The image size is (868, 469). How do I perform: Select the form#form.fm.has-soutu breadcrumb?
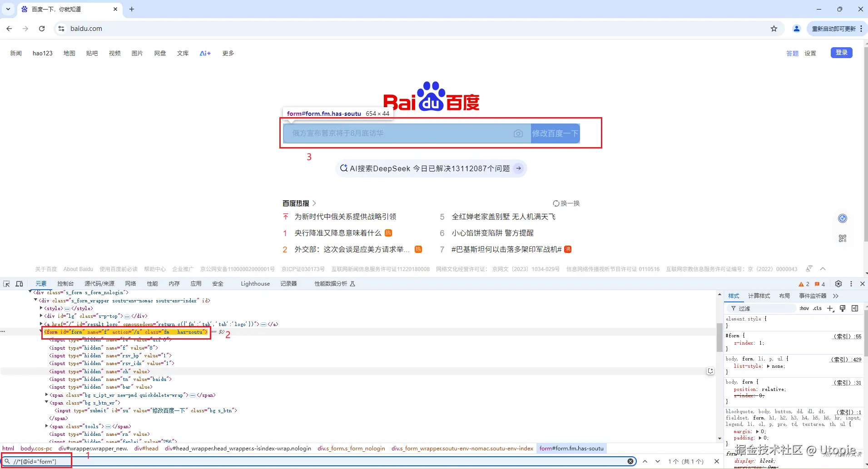coord(571,449)
